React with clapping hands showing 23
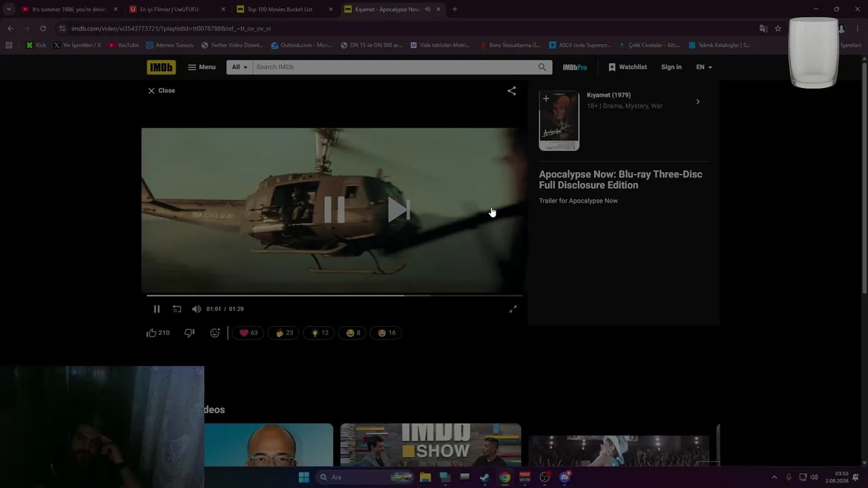The image size is (868, 488). coord(283,333)
